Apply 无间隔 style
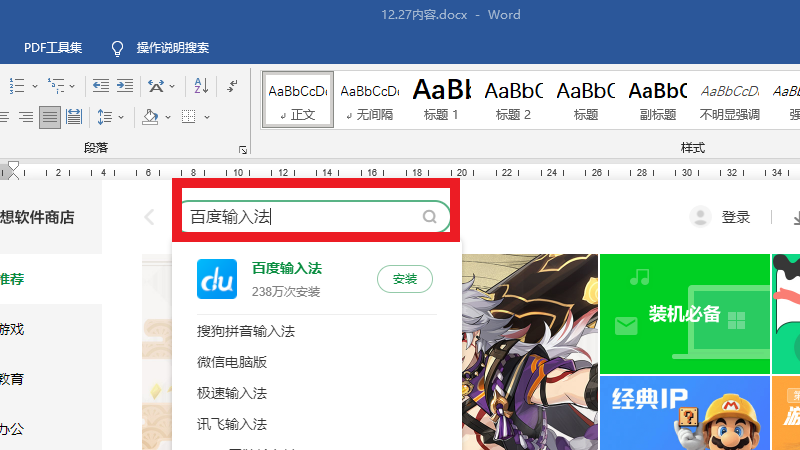Image resolution: width=800 pixels, height=450 pixels. pos(370,99)
